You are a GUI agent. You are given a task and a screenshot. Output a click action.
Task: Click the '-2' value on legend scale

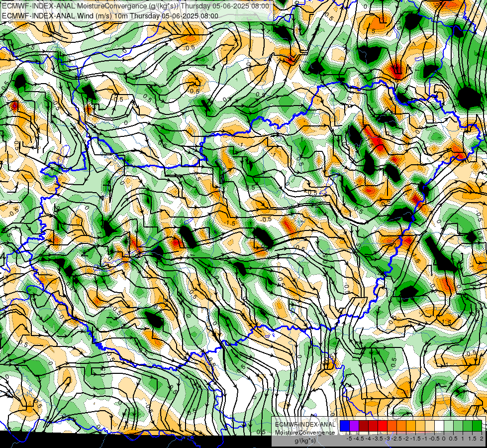point(406,439)
